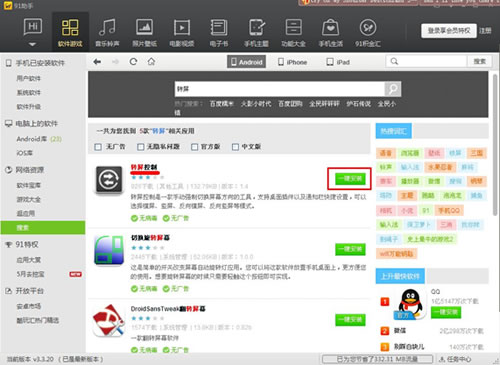Open the music ringtones section icon

pyautogui.click(x=107, y=28)
